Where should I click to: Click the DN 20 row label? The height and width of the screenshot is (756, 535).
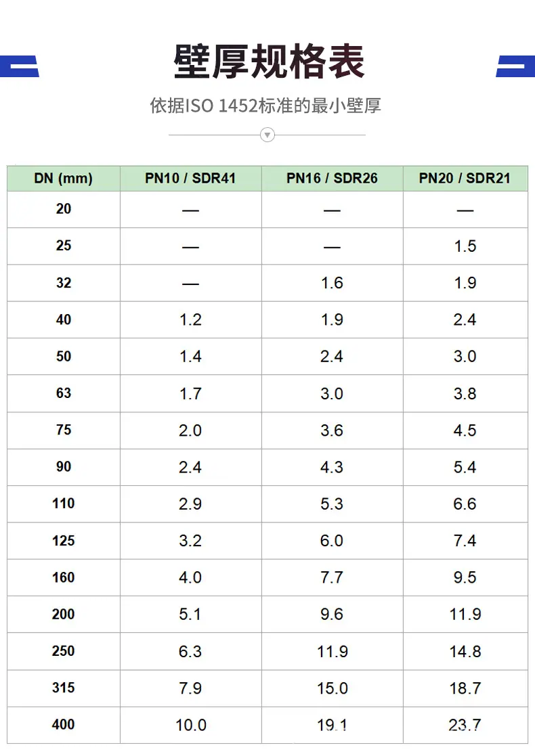(64, 208)
